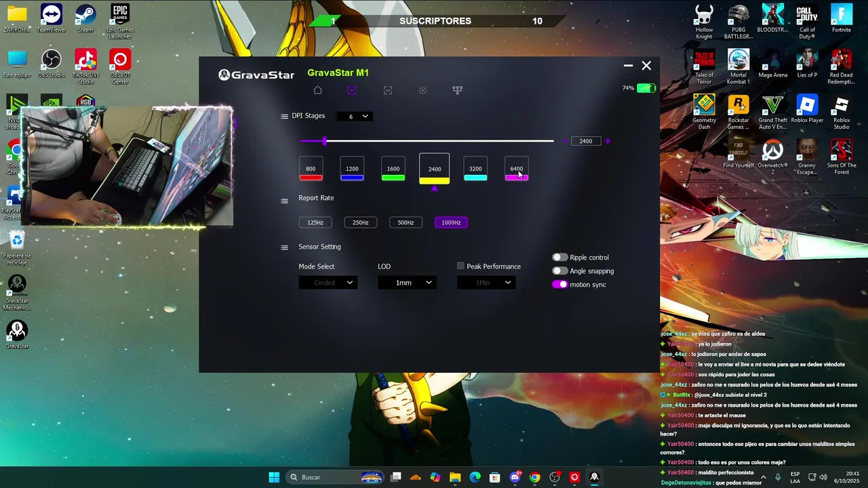Viewport: 868px width, 488px height.
Task: Select the 1600 DPI green stage
Action: pyautogui.click(x=393, y=169)
